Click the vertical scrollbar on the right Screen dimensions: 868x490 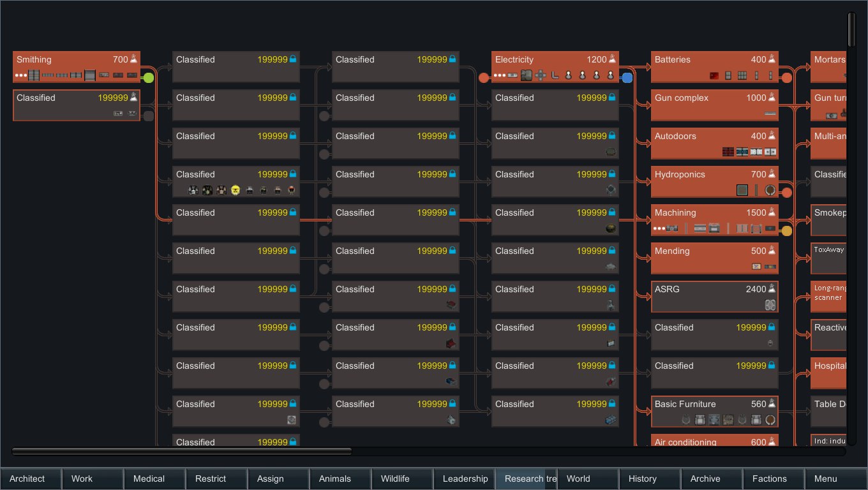851,29
